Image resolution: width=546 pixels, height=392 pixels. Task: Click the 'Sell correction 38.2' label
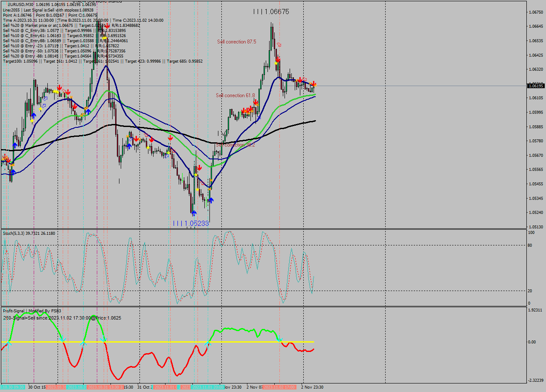click(x=235, y=145)
